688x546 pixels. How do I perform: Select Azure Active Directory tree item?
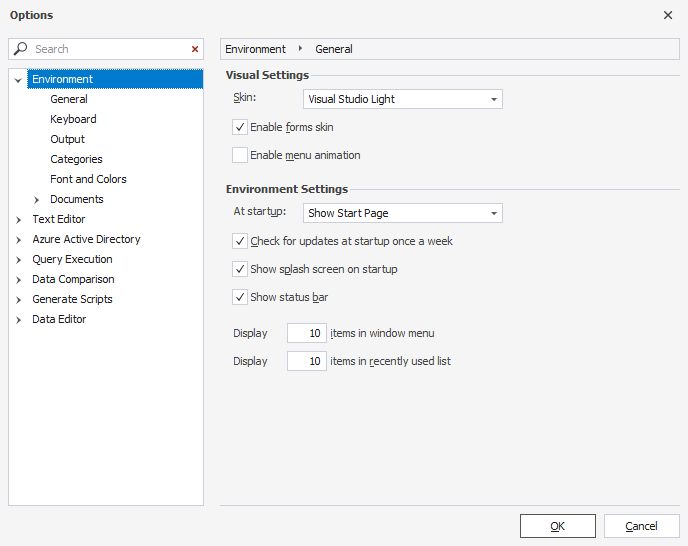[x=86, y=239]
